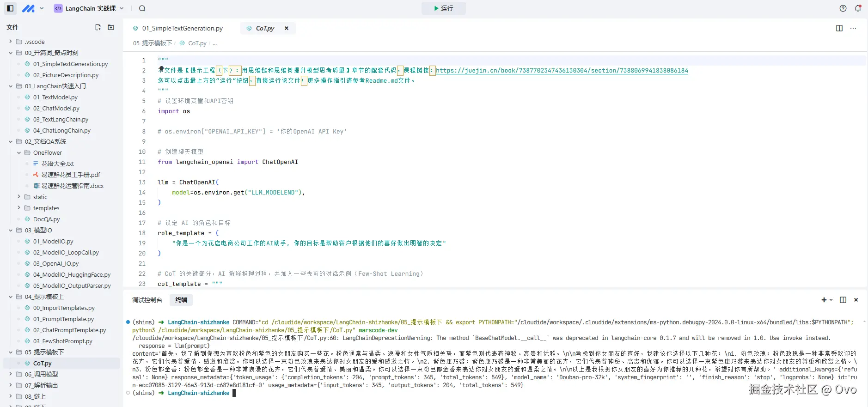Click code line 14 model assignment
Screen dimensions: 868x407
click(238, 192)
